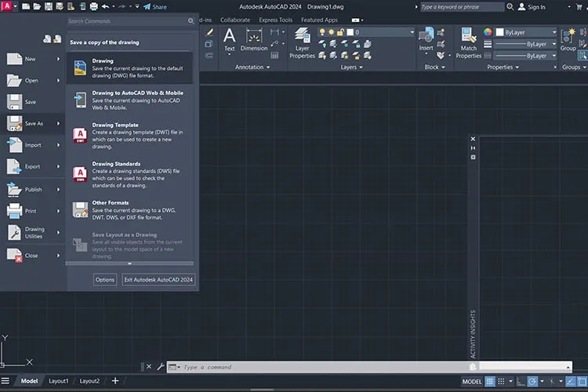
Task: Select the Dimension tool
Action: point(254,39)
